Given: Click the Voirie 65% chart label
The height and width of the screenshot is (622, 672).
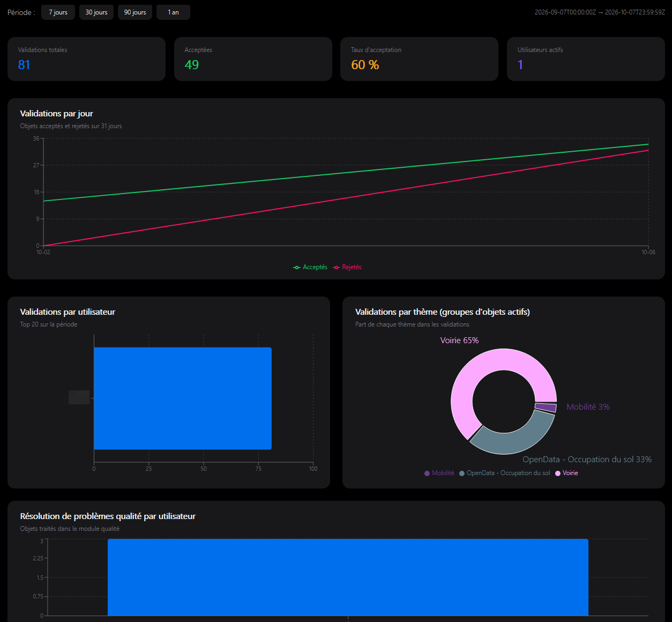Looking at the screenshot, I should (459, 340).
